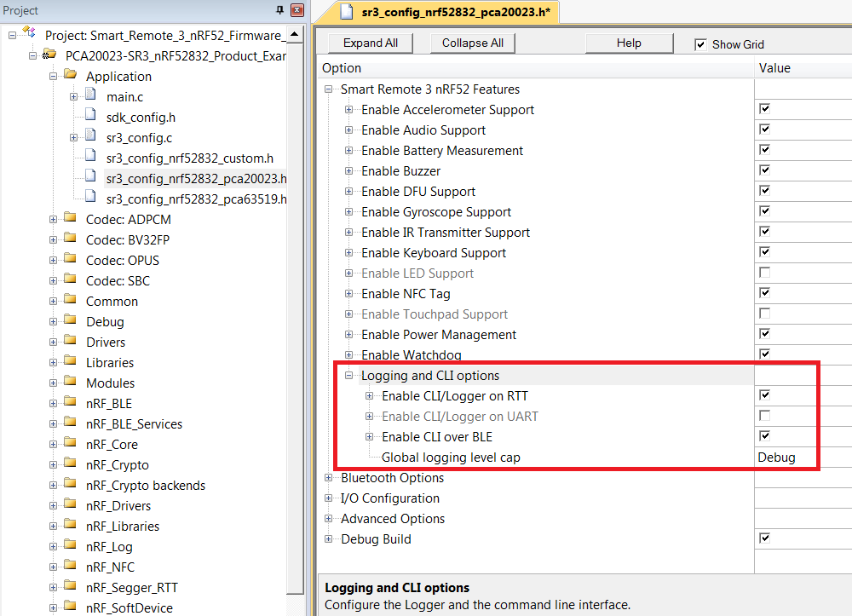Click the Codec: ADPCM folder icon
Screen dimensions: 852x616
[70, 218]
